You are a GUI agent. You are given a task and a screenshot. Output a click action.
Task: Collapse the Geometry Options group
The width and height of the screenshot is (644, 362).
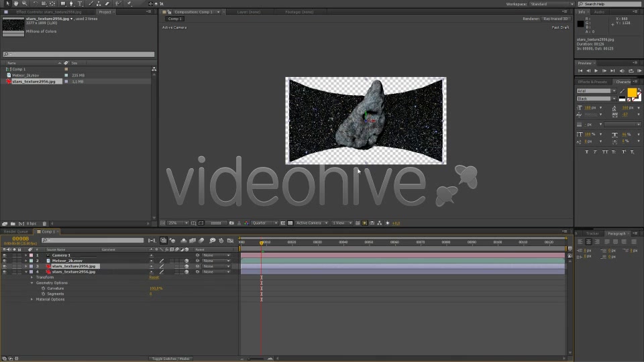[32, 283]
